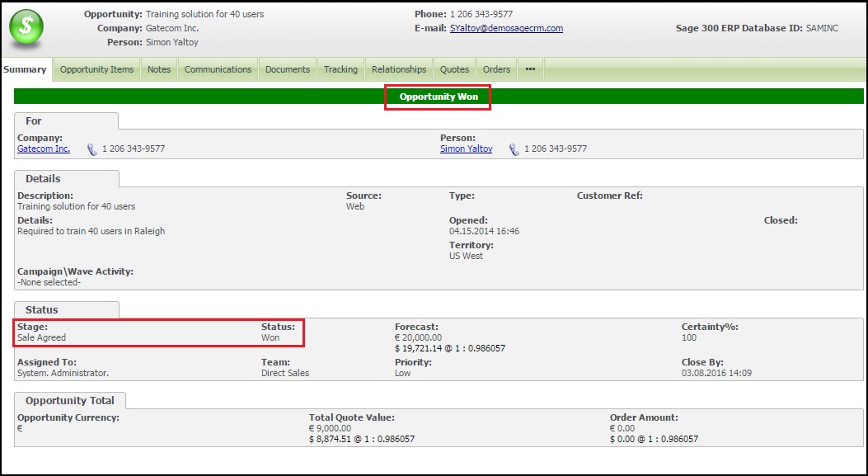
Task: Click the header opportunity title text
Action: pos(204,14)
